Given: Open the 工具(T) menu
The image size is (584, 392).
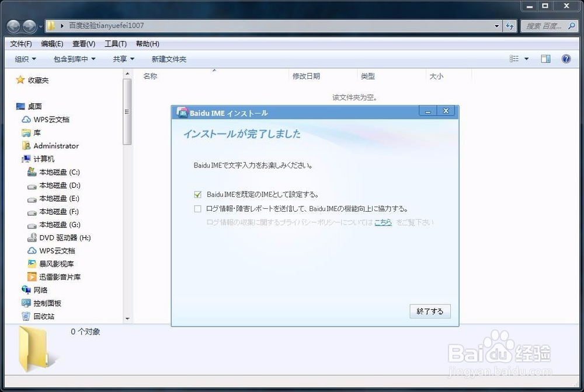Looking at the screenshot, I should coord(116,44).
